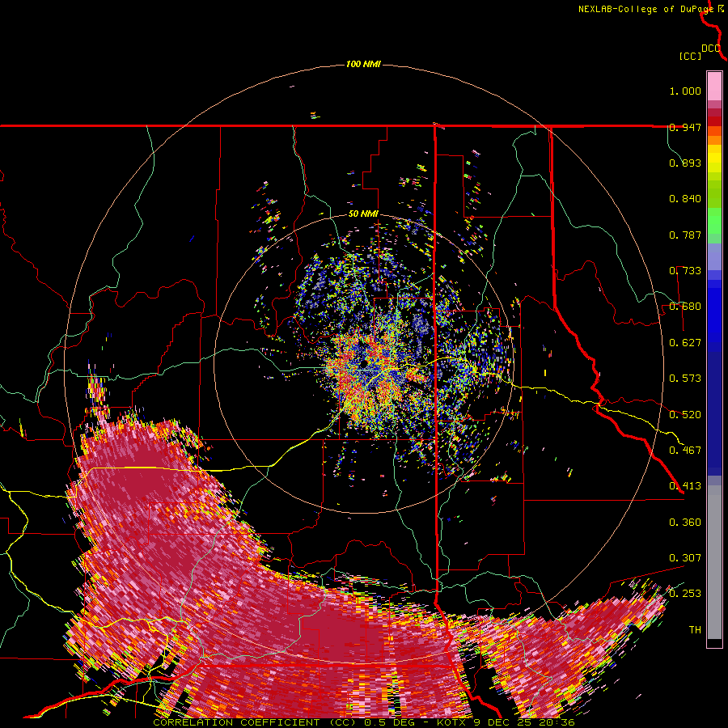
Task: Click the TH label on the legend
Action: coord(695,630)
